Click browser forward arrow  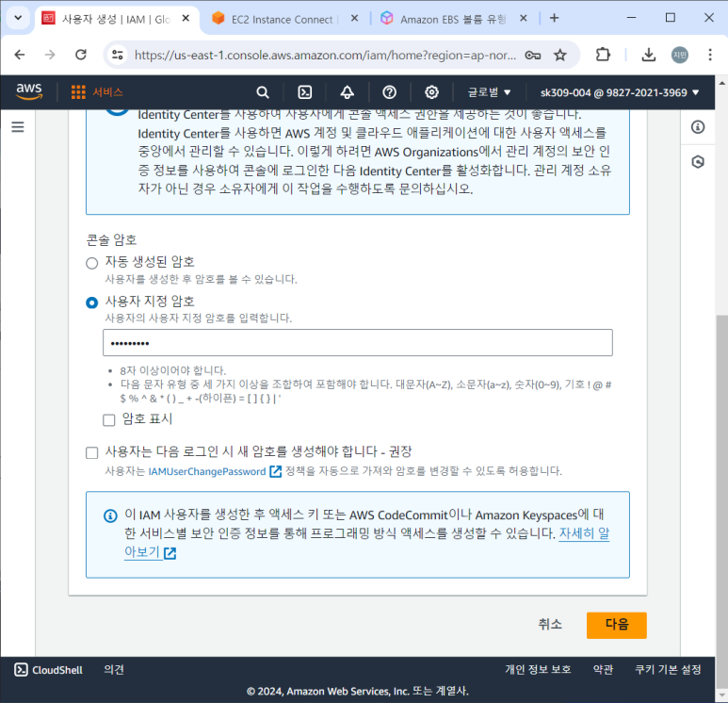[x=50, y=55]
